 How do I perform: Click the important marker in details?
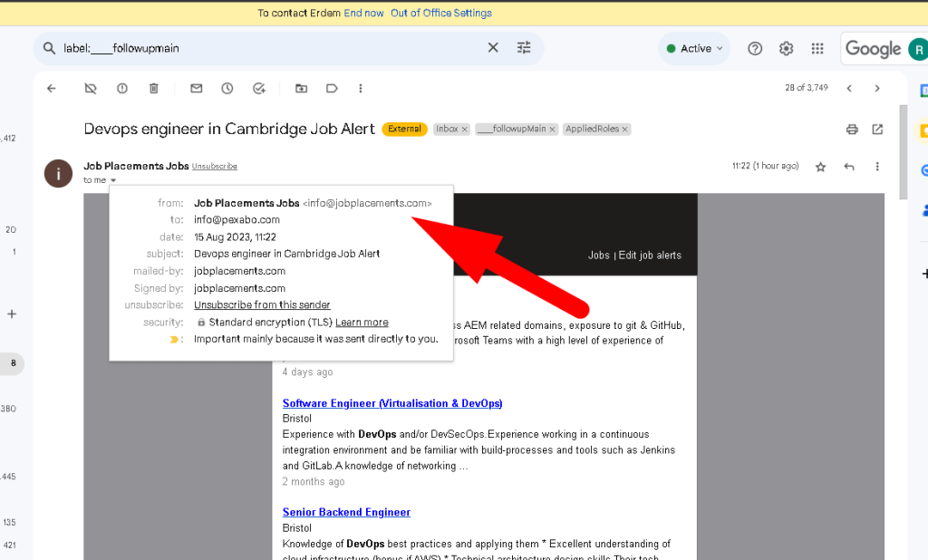[x=174, y=339]
